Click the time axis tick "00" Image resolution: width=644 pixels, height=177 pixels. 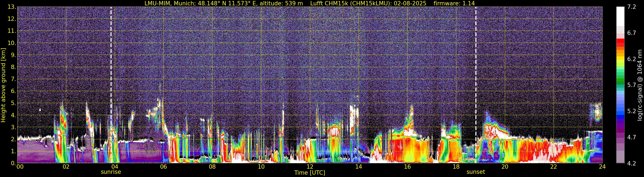point(20,167)
